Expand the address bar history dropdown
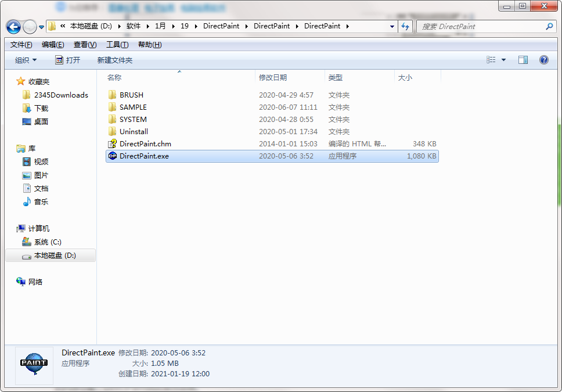The image size is (562, 392). point(392,27)
